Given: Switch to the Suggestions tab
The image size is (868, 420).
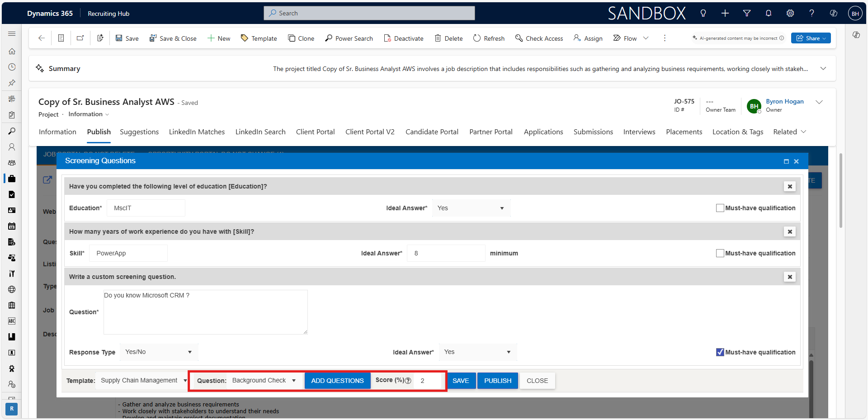Looking at the screenshot, I should coord(139,132).
